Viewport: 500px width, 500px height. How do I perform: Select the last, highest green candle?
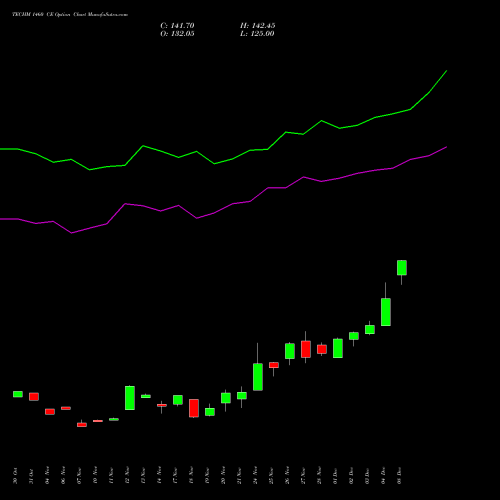(402, 268)
